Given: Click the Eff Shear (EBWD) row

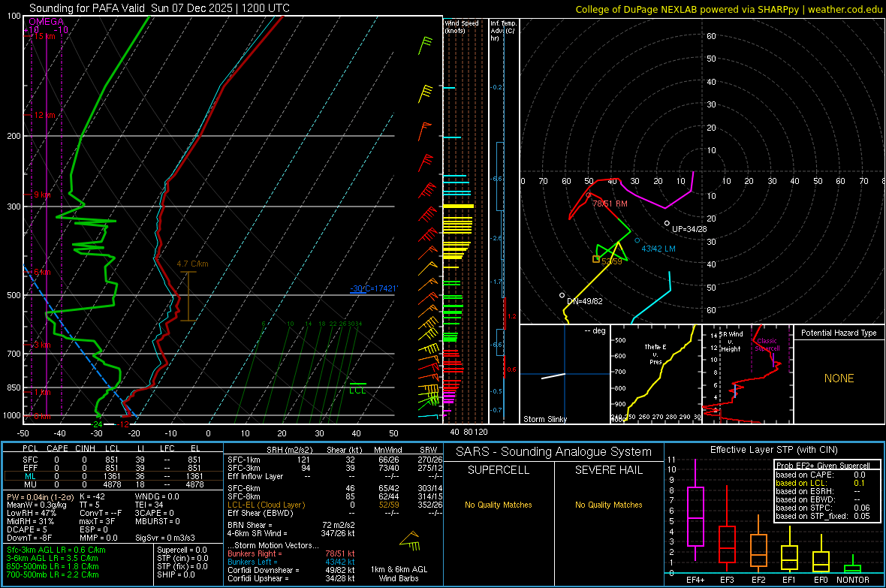Looking at the screenshot, I should coord(335,513).
